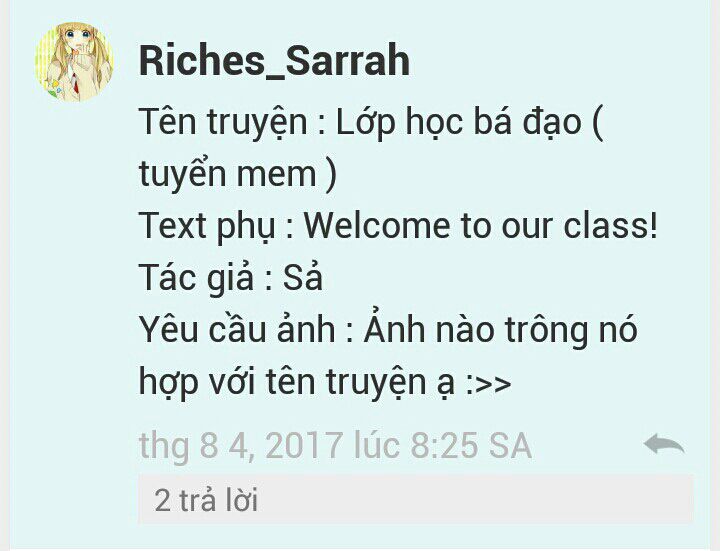Image resolution: width=720 pixels, height=551 pixels.
Task: Click the story title "Lớp học bá đạo"
Action: [459, 122]
